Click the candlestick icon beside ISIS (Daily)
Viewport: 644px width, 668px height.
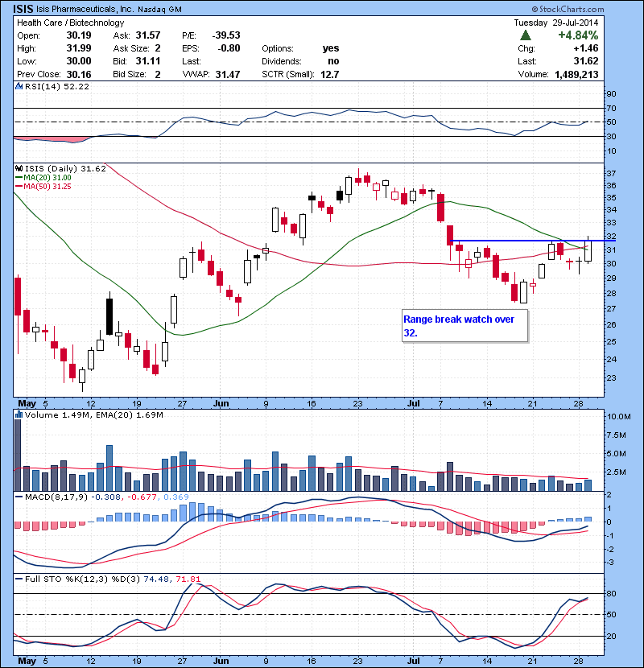(19, 169)
